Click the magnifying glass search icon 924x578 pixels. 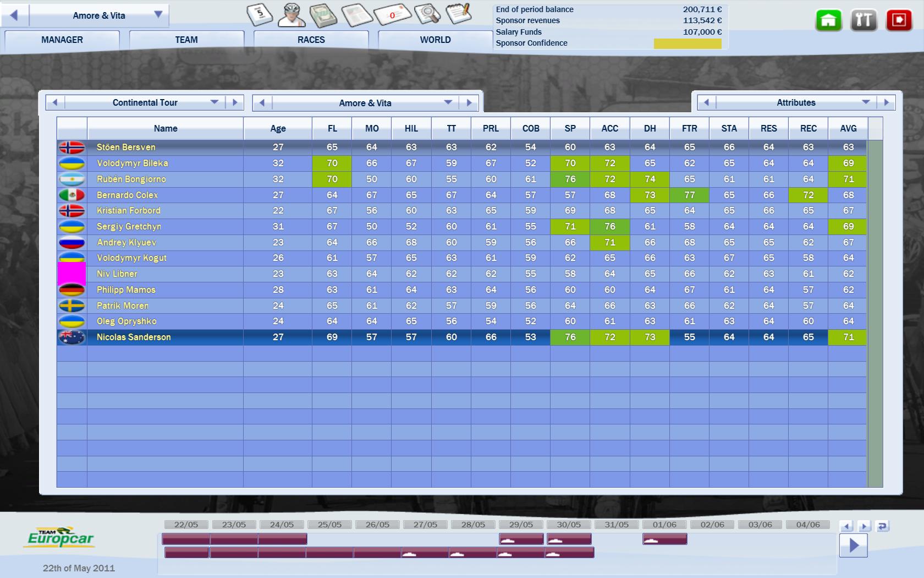tap(427, 14)
